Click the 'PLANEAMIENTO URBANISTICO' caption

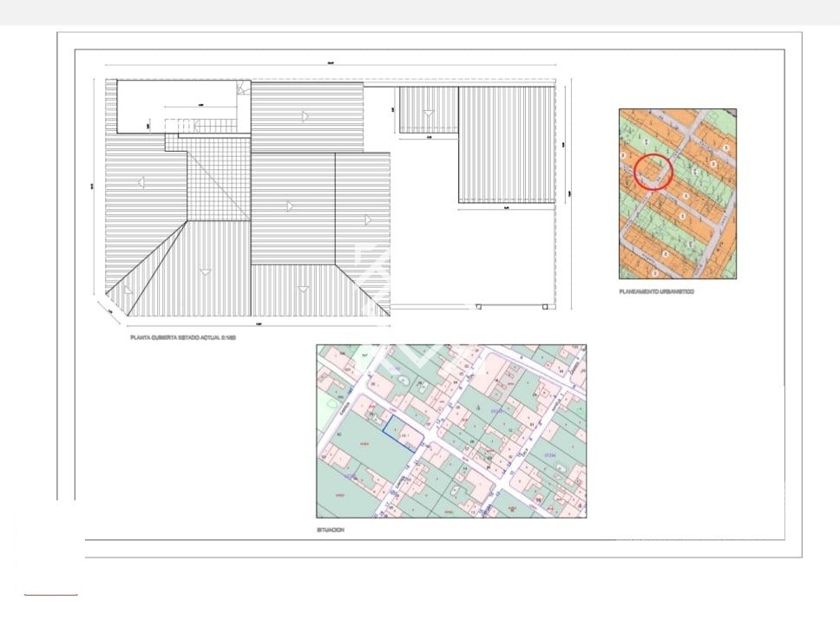(x=656, y=292)
